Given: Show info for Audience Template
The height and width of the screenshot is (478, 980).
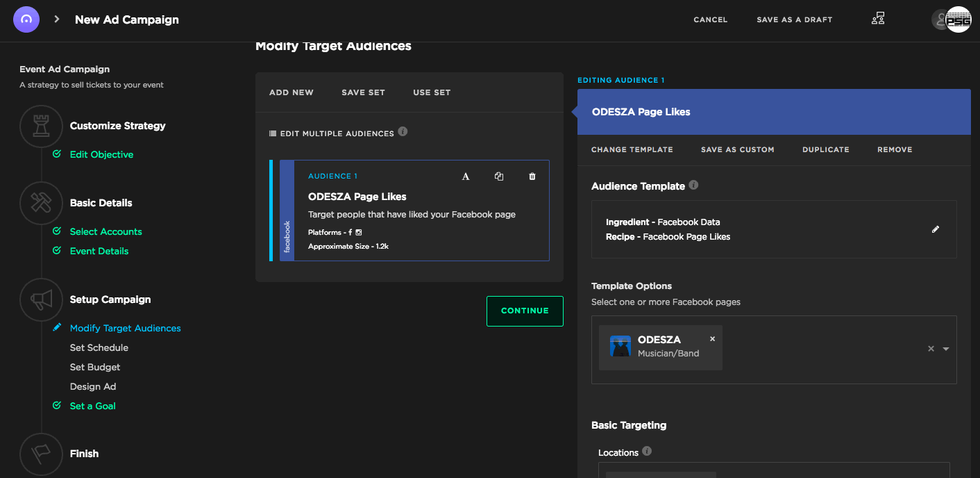Looking at the screenshot, I should click(694, 186).
